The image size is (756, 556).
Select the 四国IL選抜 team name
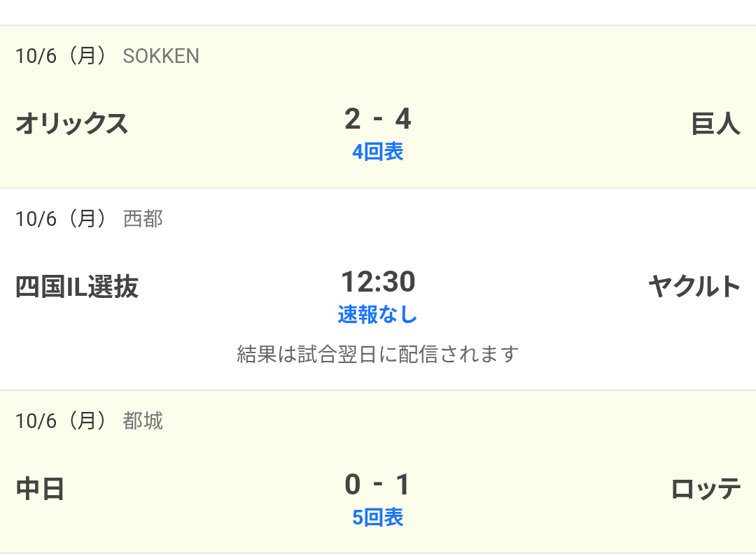[x=77, y=287]
